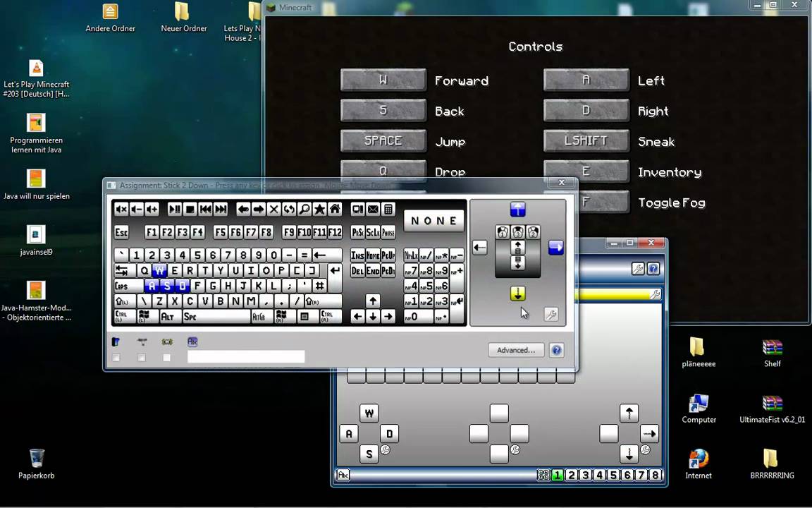Image resolution: width=812 pixels, height=508 pixels.
Task: Open the Advanced... options
Action: [516, 351]
